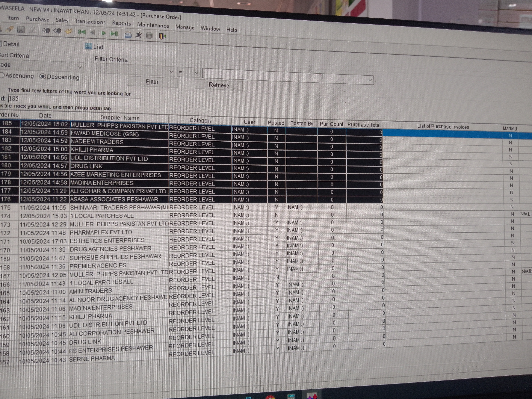Click the running man icon
This screenshot has width=532, height=399.
(x=139, y=35)
